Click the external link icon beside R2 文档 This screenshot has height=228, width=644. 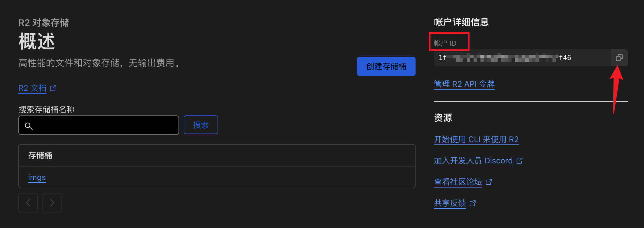pos(53,88)
